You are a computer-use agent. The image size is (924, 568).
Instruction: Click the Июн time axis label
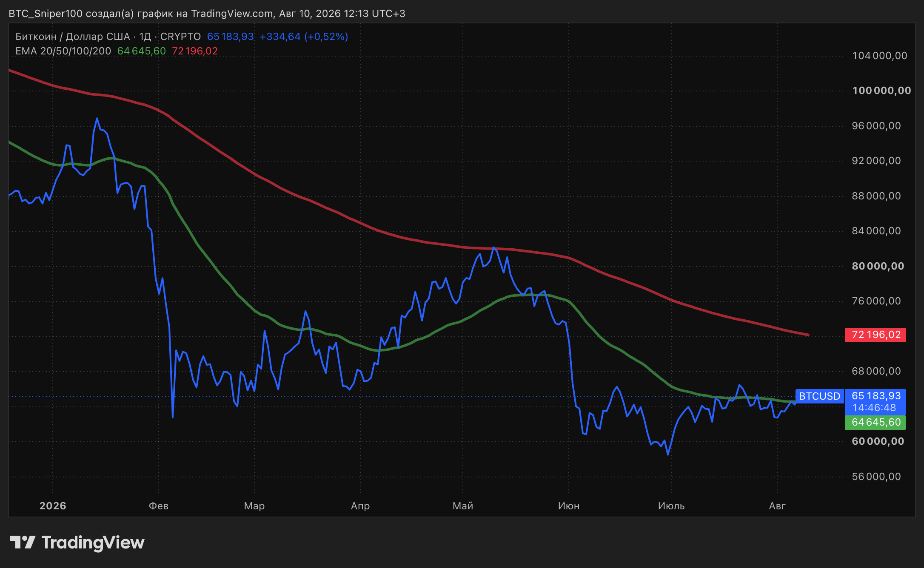[x=569, y=506]
